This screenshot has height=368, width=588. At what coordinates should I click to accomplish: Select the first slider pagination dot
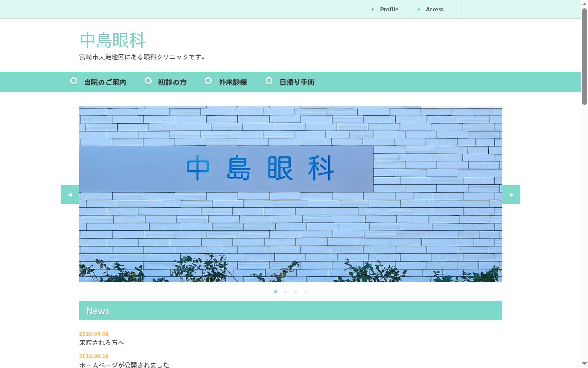(275, 292)
